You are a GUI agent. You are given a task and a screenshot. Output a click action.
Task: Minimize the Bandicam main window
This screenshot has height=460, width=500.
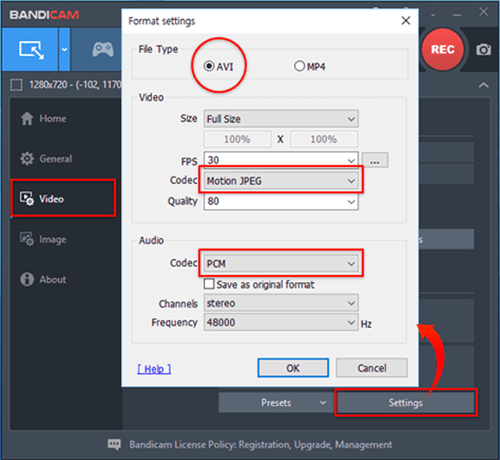(457, 15)
